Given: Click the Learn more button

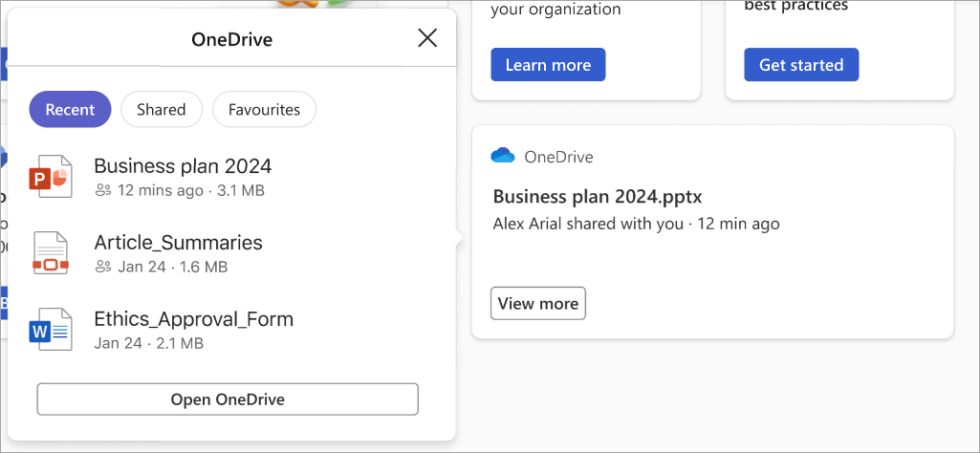Looking at the screenshot, I should 548,64.
